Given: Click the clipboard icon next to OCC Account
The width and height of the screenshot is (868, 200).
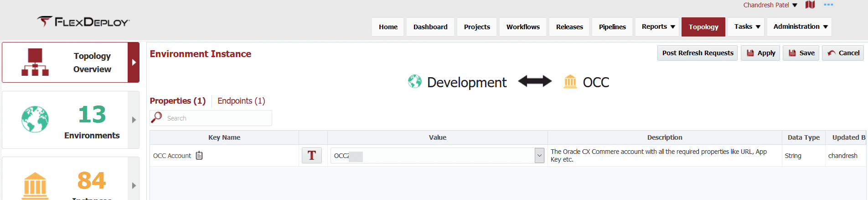Looking at the screenshot, I should 199,156.
